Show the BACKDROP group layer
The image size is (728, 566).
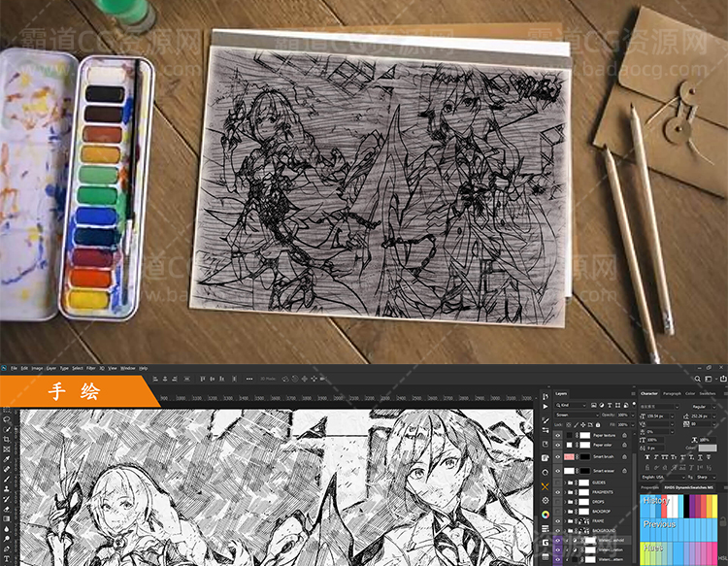click(x=557, y=512)
